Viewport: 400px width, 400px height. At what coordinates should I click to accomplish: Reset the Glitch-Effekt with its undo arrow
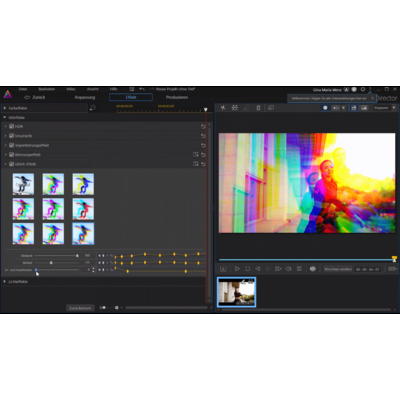pyautogui.click(x=203, y=164)
